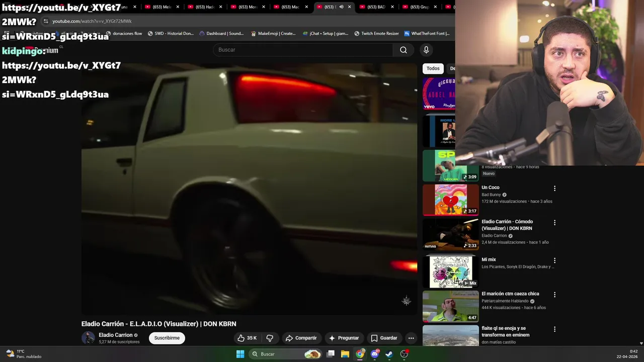Open Task View on taskbar
Viewport: 644px width, 362px height.
point(331,354)
